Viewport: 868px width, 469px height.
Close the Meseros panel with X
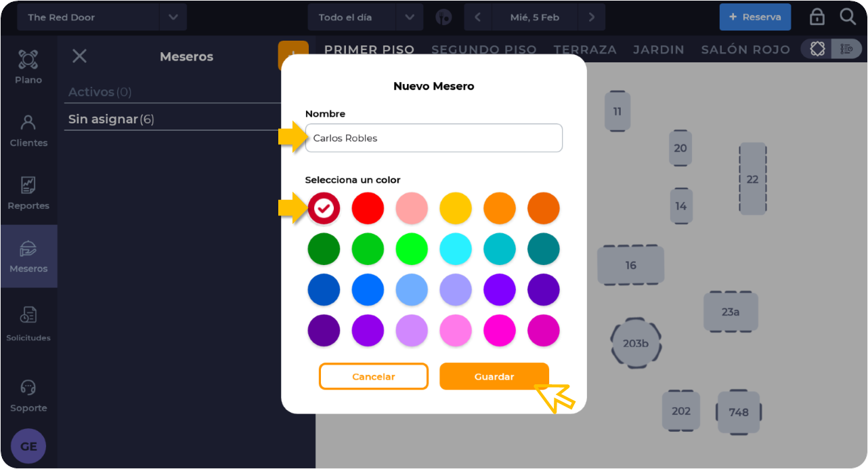[79, 56]
